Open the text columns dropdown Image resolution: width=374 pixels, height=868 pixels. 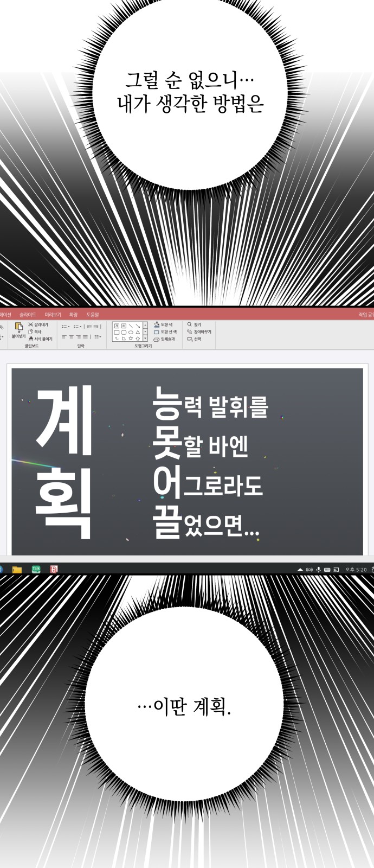[x=98, y=337]
